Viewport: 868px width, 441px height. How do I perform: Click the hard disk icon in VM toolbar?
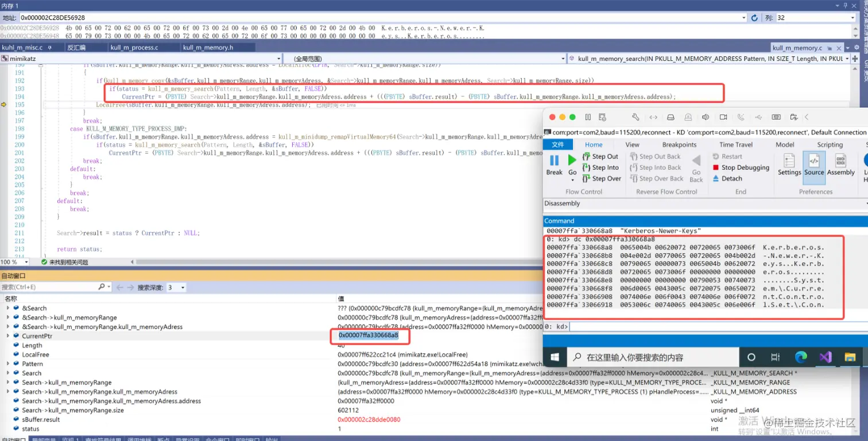(671, 117)
